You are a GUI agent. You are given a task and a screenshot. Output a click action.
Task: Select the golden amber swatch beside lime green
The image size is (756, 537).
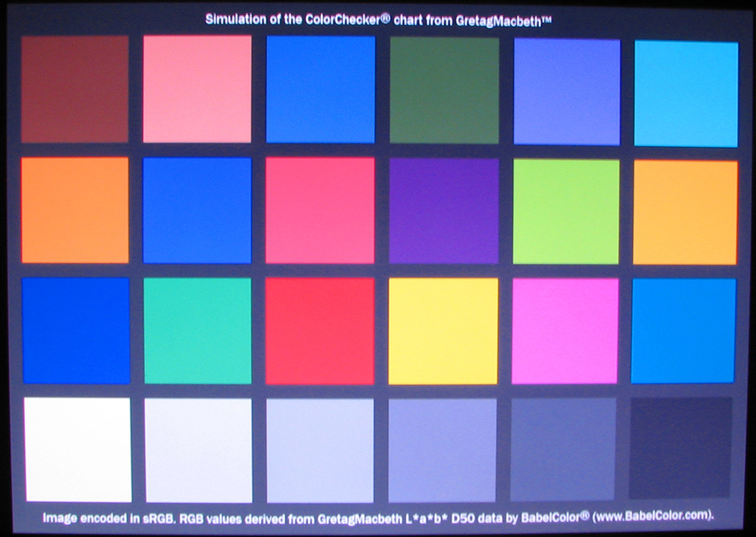click(x=685, y=212)
